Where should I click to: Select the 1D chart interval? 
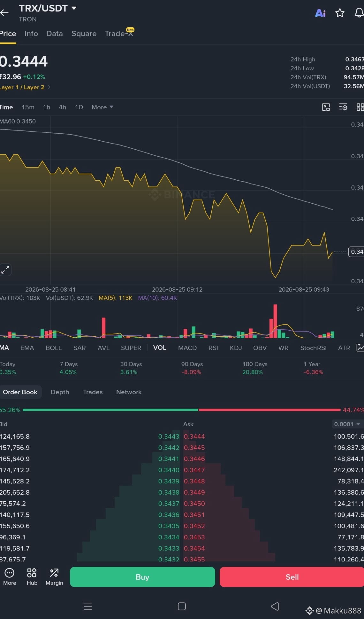[79, 107]
